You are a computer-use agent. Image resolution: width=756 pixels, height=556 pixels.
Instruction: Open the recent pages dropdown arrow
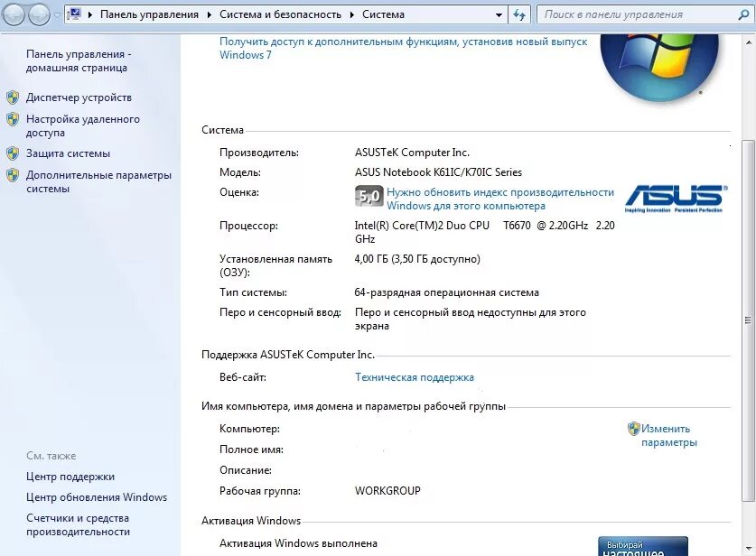[x=57, y=15]
